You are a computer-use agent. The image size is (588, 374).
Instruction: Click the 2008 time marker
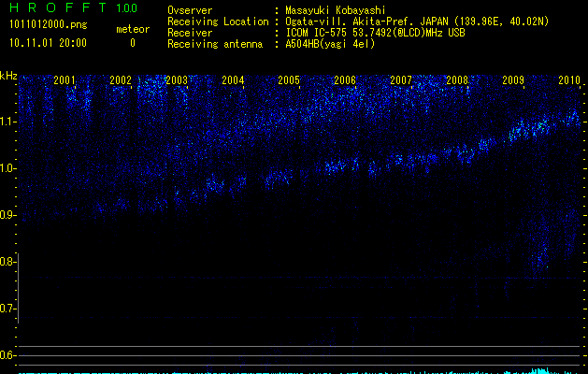point(457,79)
